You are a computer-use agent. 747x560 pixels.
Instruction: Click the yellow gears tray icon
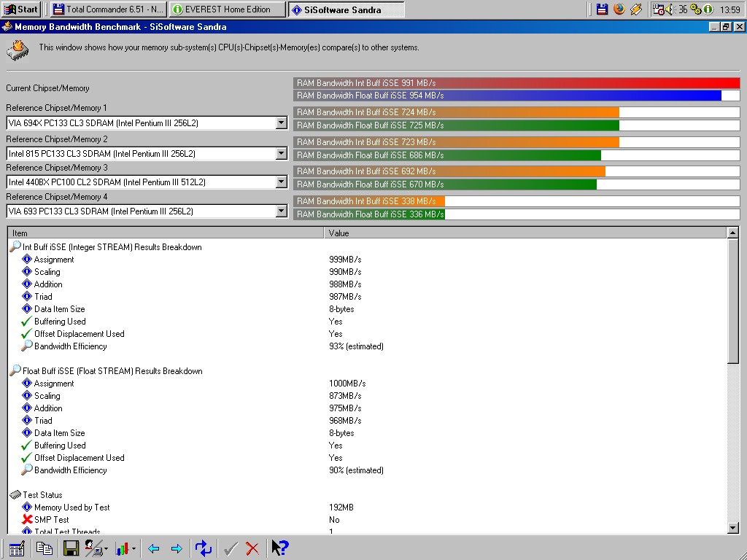click(695, 9)
